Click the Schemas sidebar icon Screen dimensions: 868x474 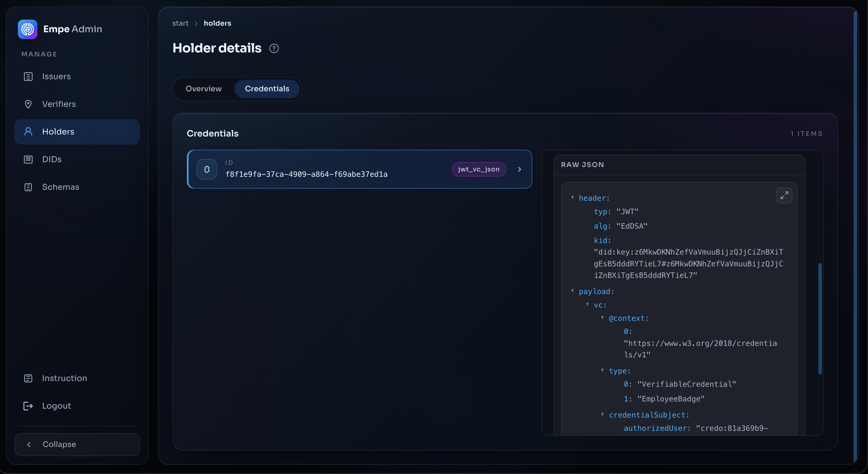28,187
